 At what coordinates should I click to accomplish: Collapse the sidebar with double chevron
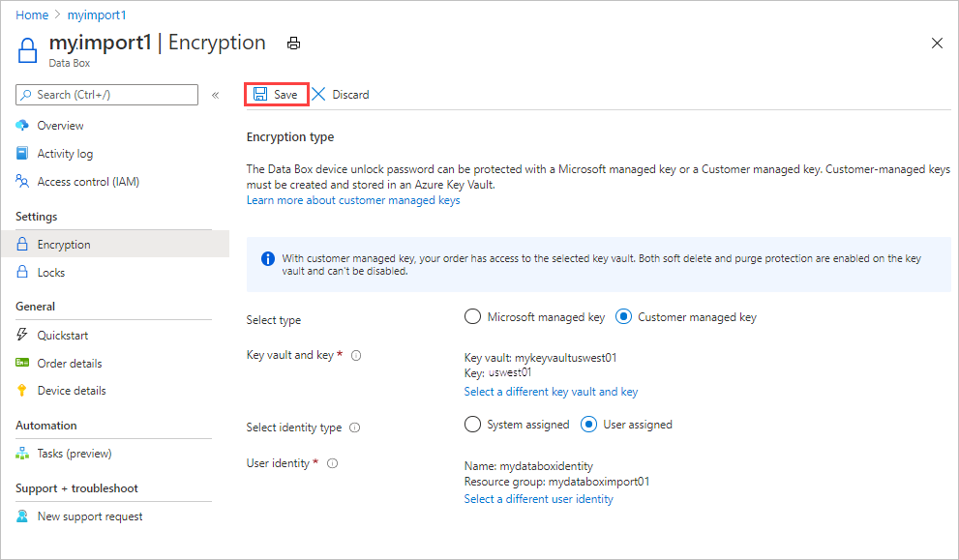point(215,95)
